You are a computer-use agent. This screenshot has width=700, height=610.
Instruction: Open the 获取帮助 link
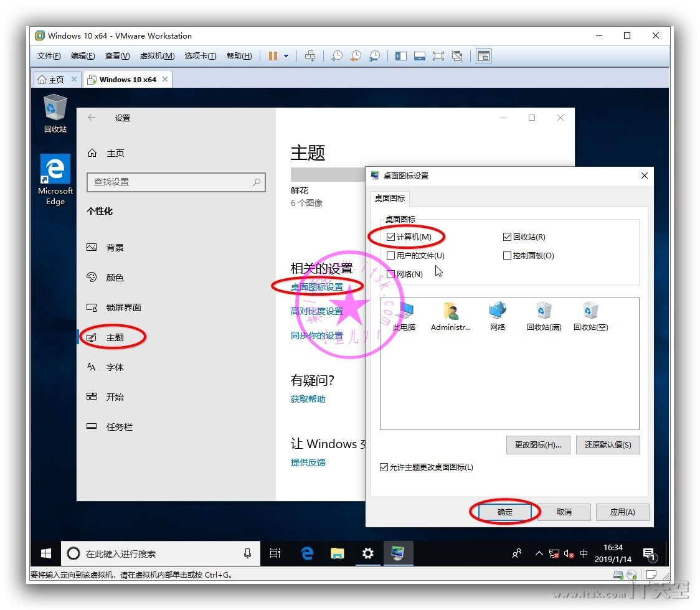[308, 399]
